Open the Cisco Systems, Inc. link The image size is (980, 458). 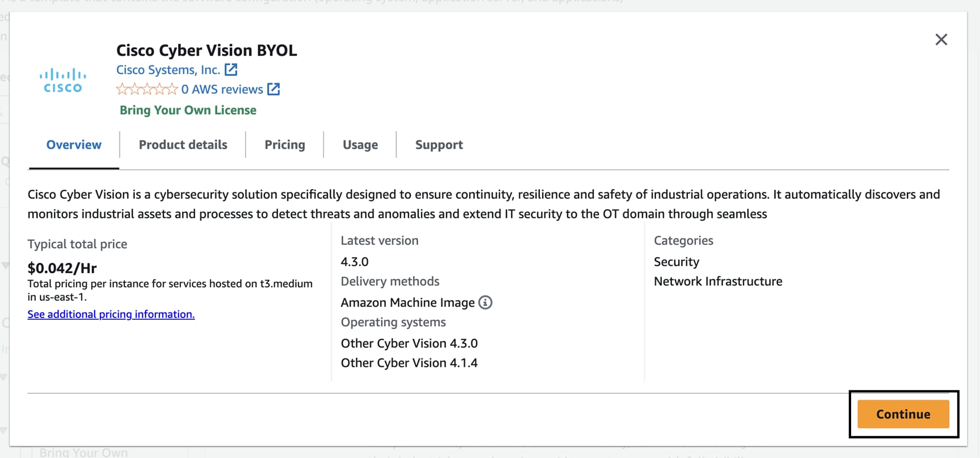point(168,70)
